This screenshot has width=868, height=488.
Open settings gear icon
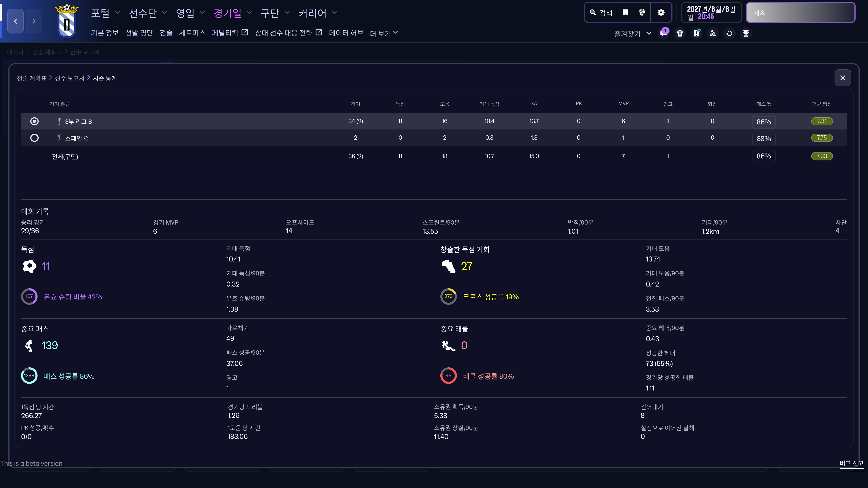[661, 12]
